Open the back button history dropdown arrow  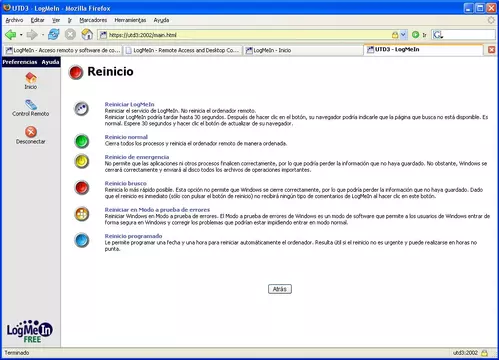click(x=21, y=35)
